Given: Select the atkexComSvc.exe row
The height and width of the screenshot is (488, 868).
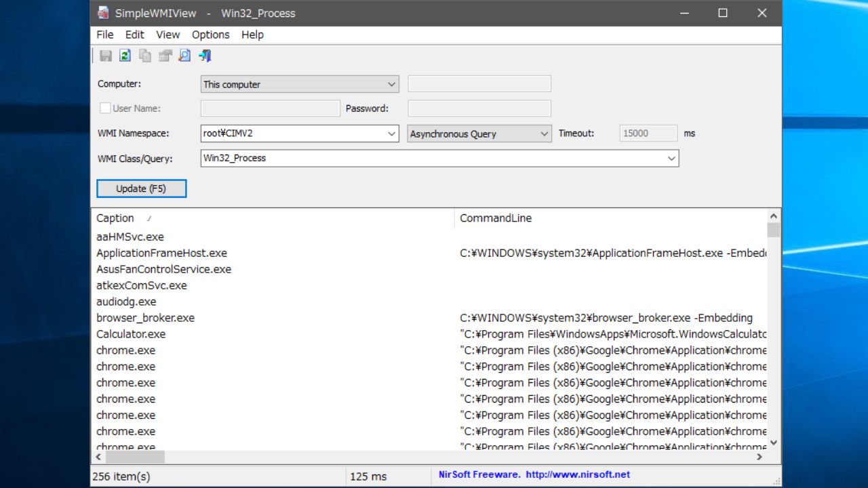Looking at the screenshot, I should [x=429, y=286].
